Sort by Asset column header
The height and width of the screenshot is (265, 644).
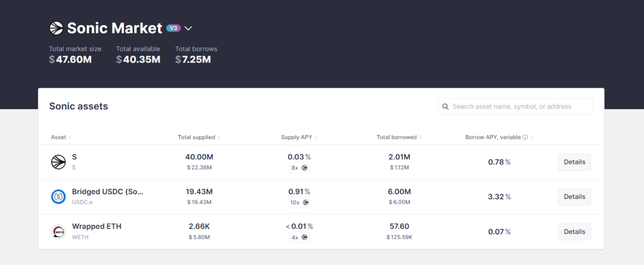coord(61,137)
